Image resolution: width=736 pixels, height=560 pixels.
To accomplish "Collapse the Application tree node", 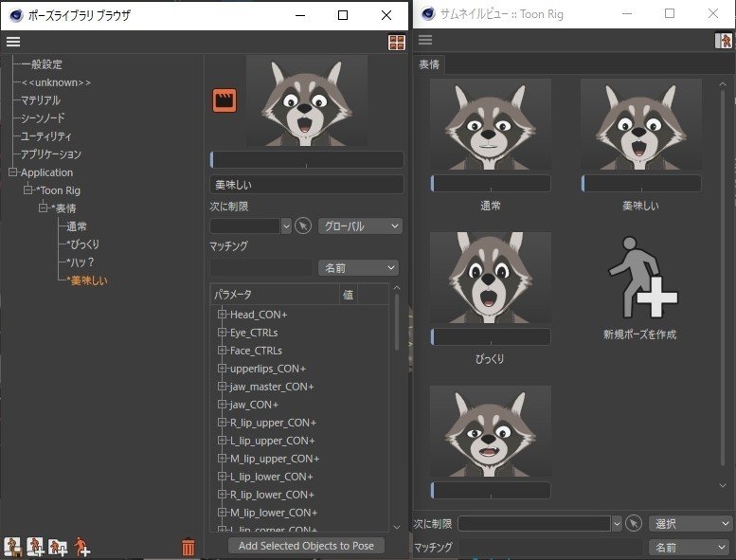I will pos(12,172).
